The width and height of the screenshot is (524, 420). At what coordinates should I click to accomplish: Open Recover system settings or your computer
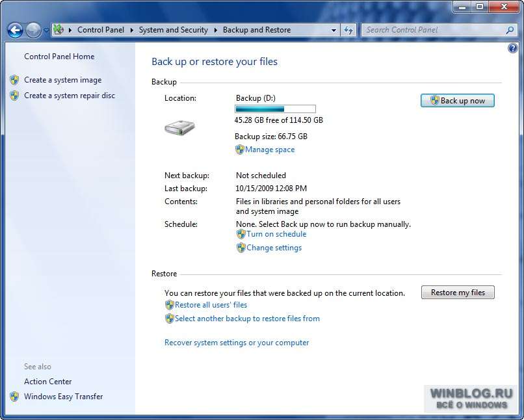237,343
